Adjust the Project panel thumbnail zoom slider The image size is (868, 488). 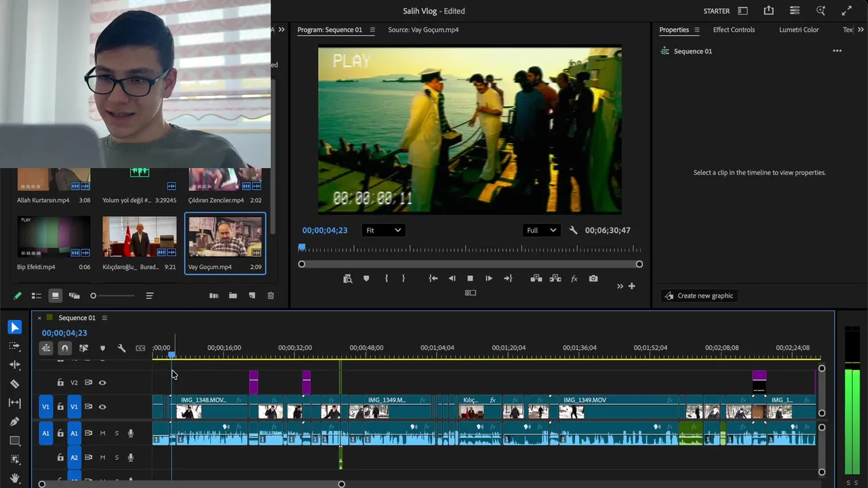pyautogui.click(x=113, y=296)
